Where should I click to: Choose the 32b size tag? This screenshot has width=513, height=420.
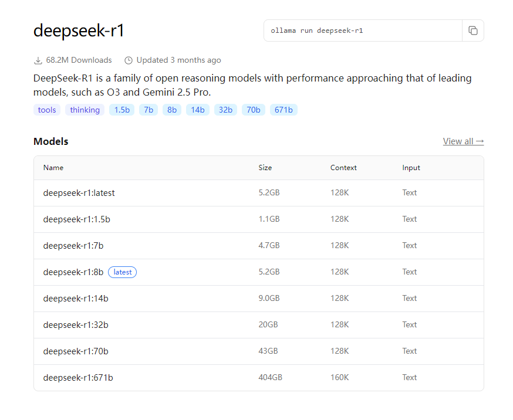tap(225, 110)
